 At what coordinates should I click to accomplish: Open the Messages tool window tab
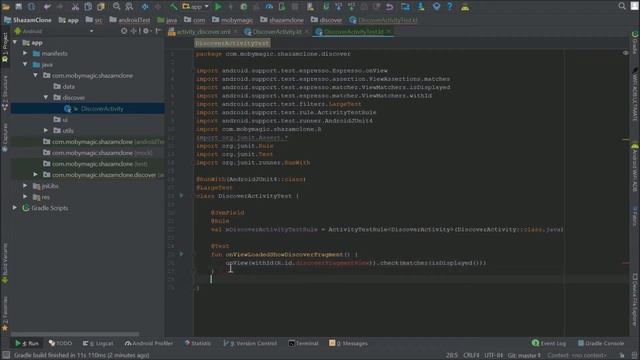pyautogui.click(x=349, y=343)
